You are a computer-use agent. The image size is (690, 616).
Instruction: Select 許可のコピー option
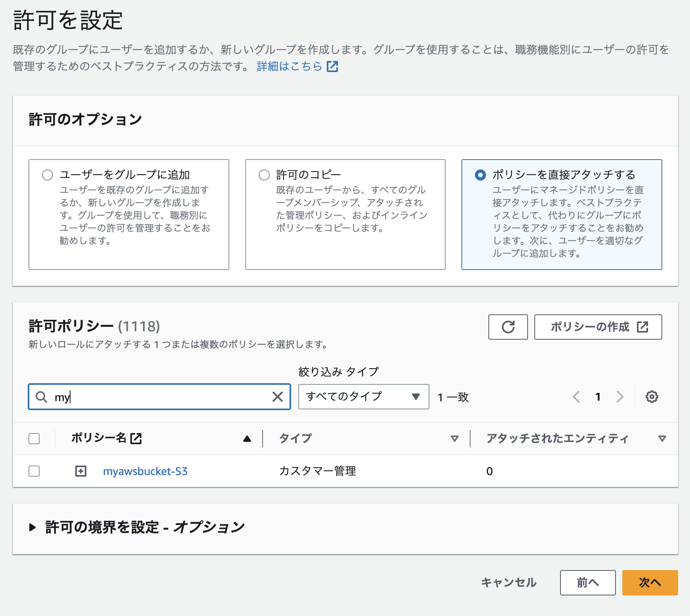coord(263,174)
